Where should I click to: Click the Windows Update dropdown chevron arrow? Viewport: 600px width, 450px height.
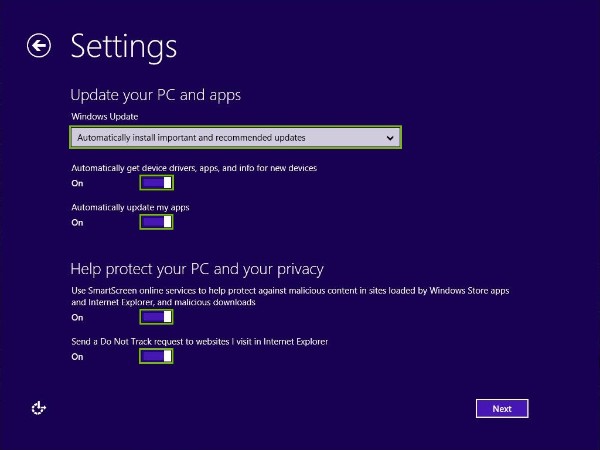coord(390,138)
